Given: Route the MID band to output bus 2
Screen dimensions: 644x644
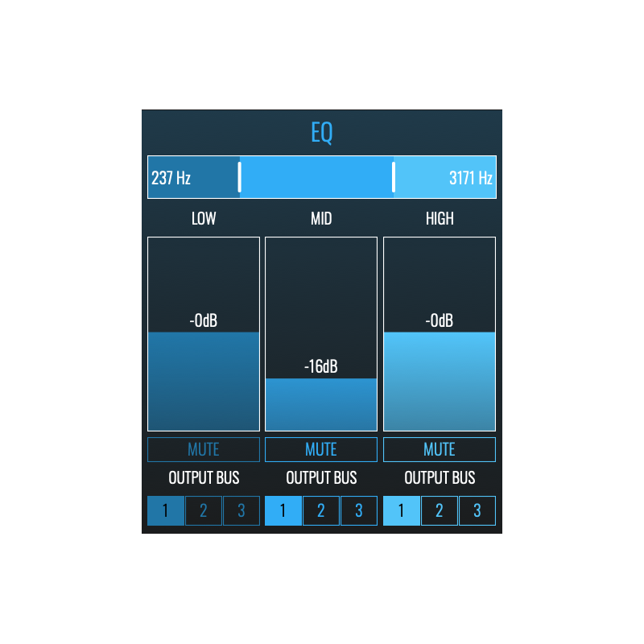Looking at the screenshot, I should click(321, 510).
